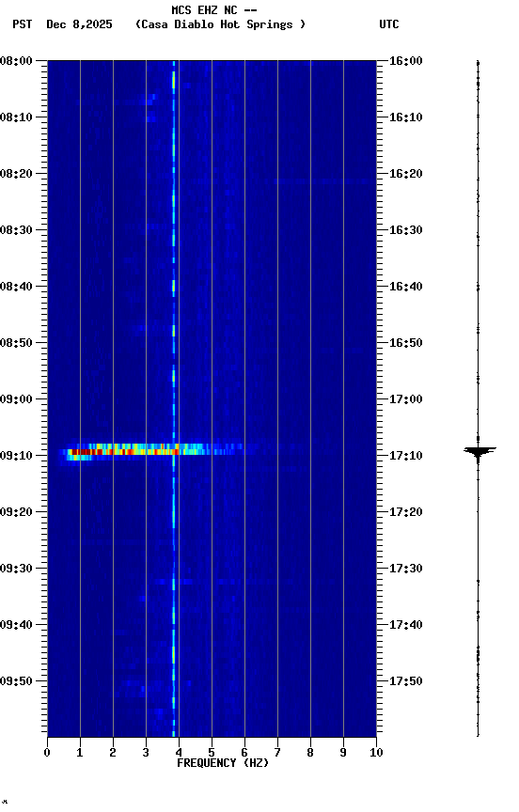The width and height of the screenshot is (519, 812).
Task: Click the '08:30' PST time label
Action: tap(16, 230)
